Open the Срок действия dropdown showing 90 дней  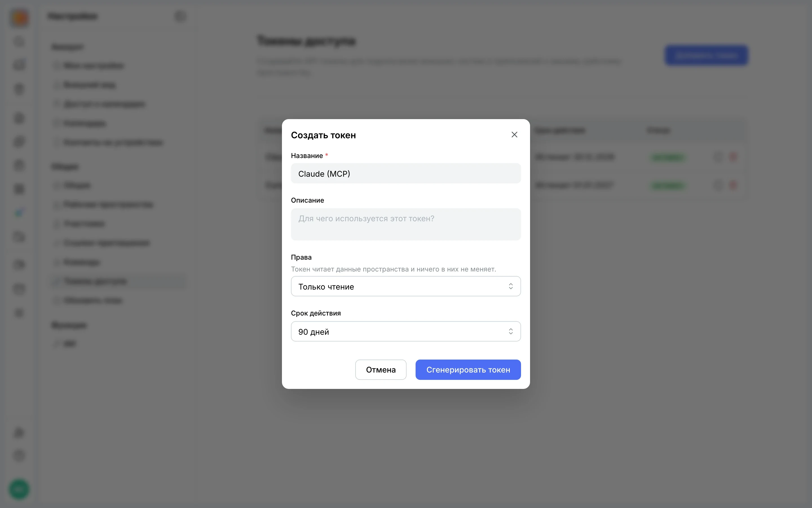point(406,332)
